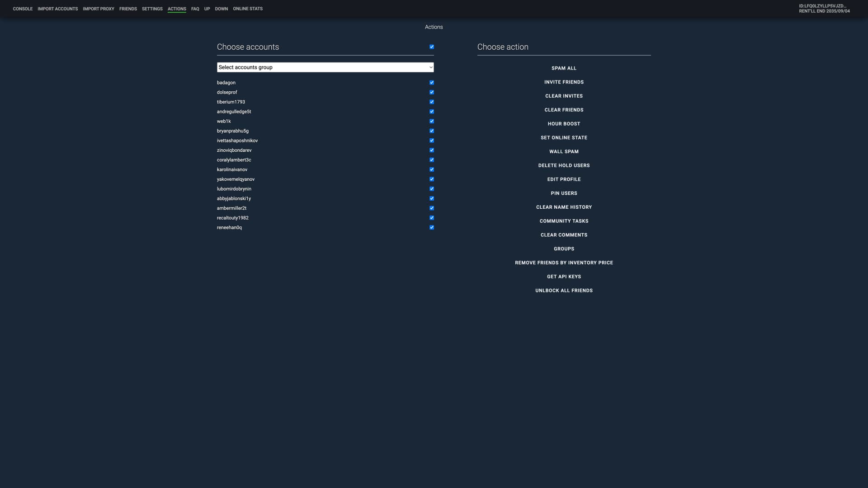Start the Hour Boost action
Screen dimensions: 868x488
(x=564, y=124)
